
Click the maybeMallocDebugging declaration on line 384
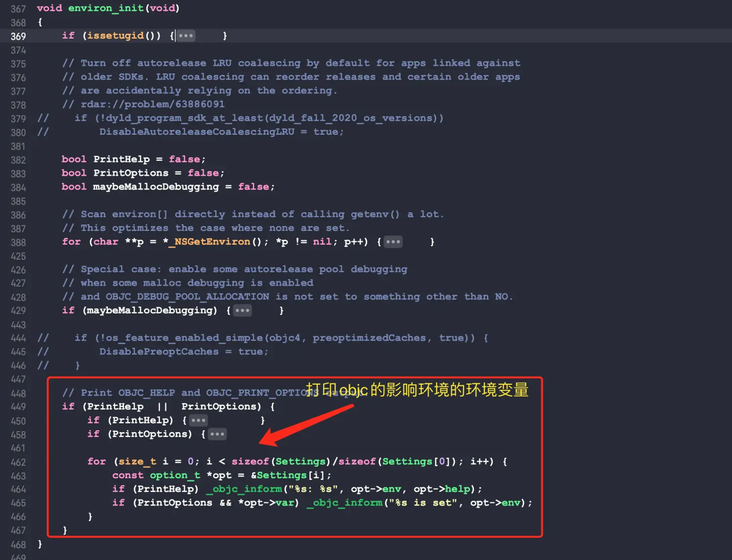click(156, 187)
